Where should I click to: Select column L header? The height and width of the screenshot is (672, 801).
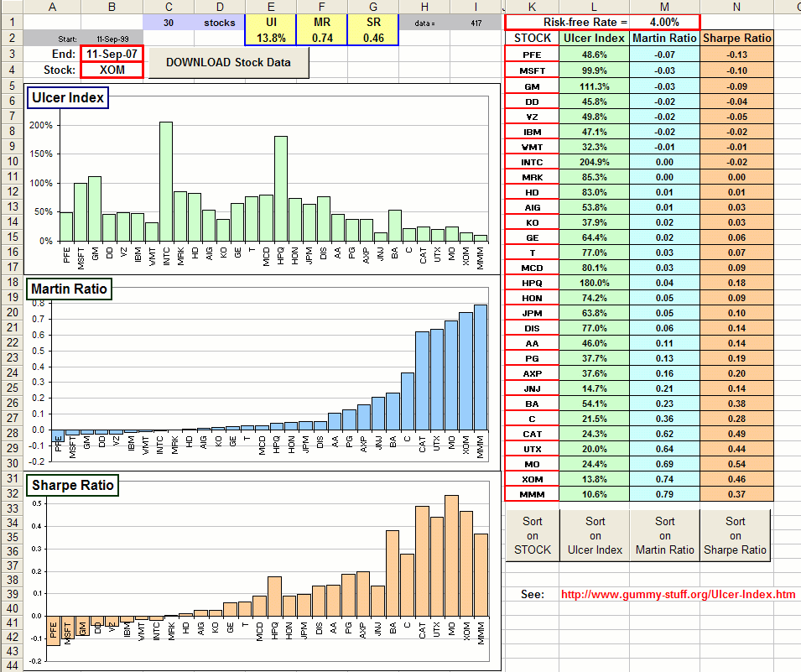pyautogui.click(x=594, y=7)
